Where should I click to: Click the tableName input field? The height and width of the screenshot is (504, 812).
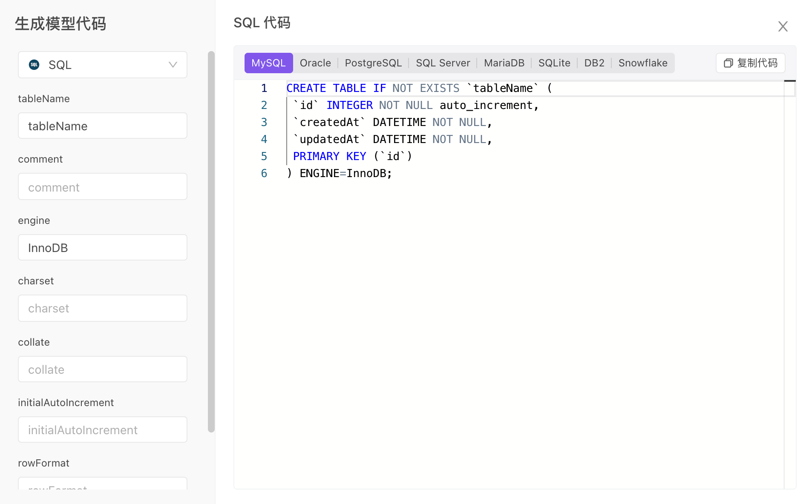click(x=103, y=126)
